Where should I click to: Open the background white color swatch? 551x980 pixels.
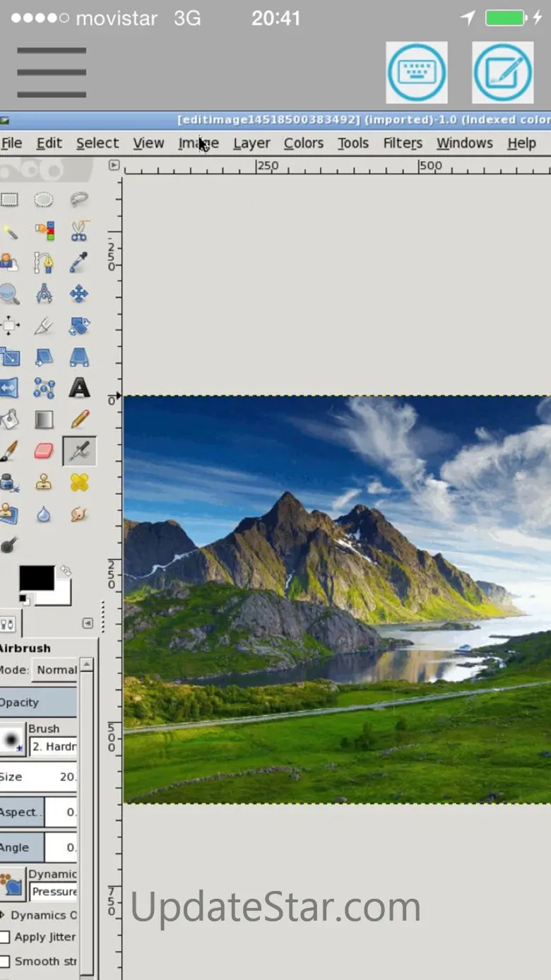(62, 595)
